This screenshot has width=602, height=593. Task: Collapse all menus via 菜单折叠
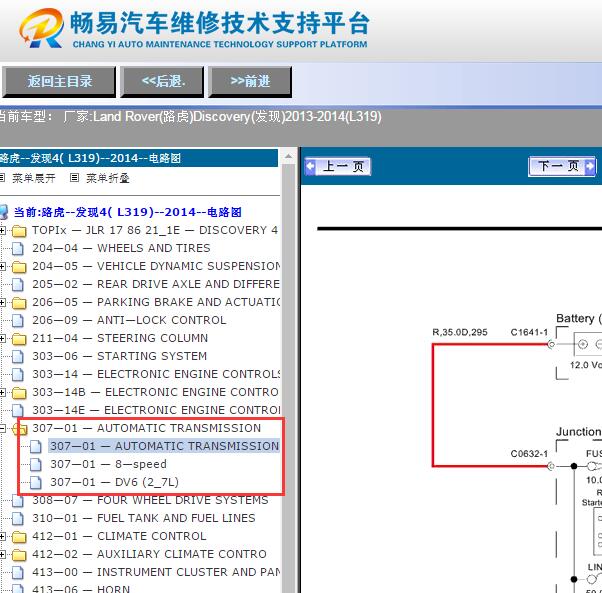click(108, 178)
